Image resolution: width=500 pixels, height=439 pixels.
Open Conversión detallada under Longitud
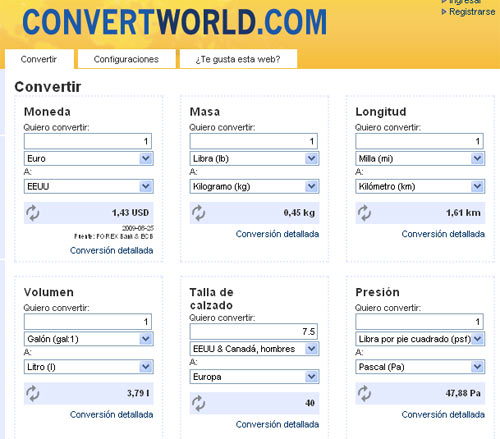pos(443,234)
